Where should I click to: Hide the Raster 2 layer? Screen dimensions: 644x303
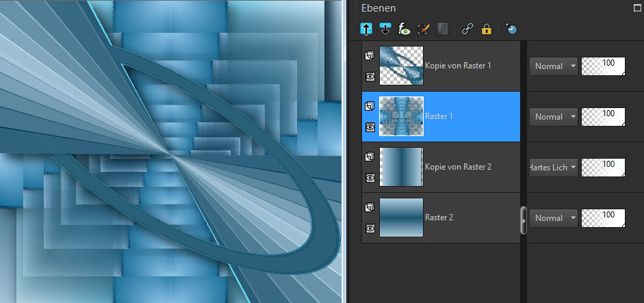370,228
